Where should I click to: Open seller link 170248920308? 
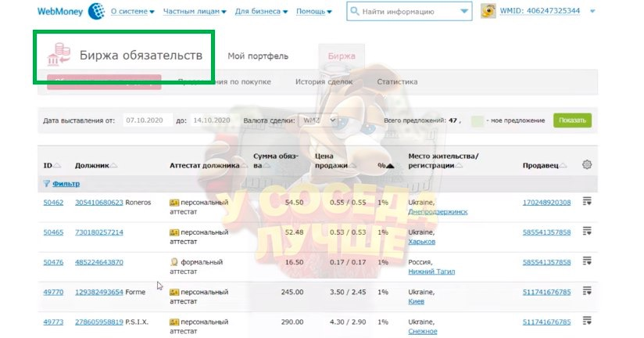(x=546, y=203)
